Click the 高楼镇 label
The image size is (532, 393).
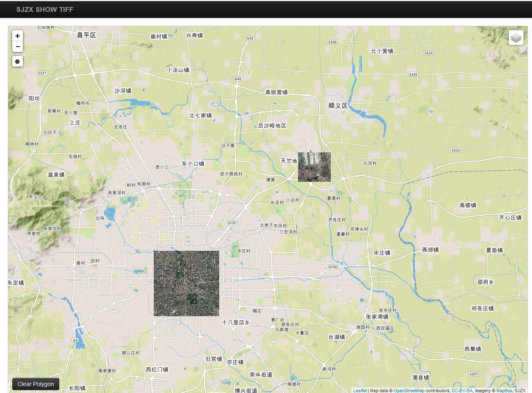click(468, 205)
